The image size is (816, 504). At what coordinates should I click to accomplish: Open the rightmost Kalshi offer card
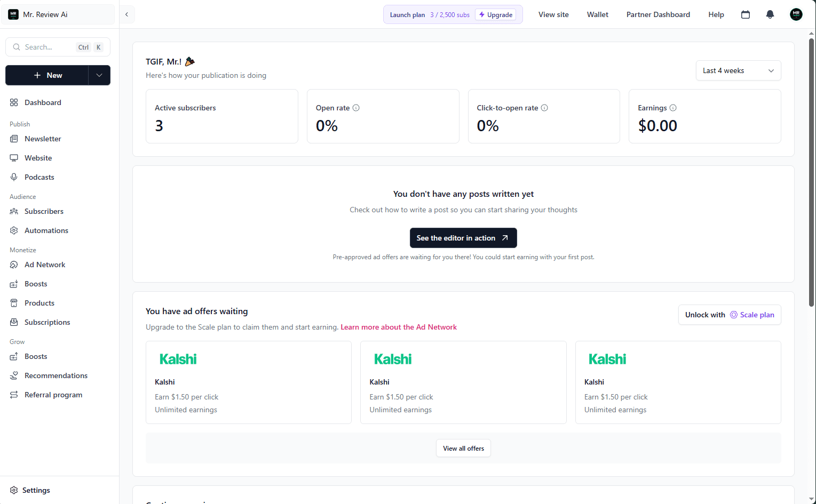pyautogui.click(x=678, y=382)
